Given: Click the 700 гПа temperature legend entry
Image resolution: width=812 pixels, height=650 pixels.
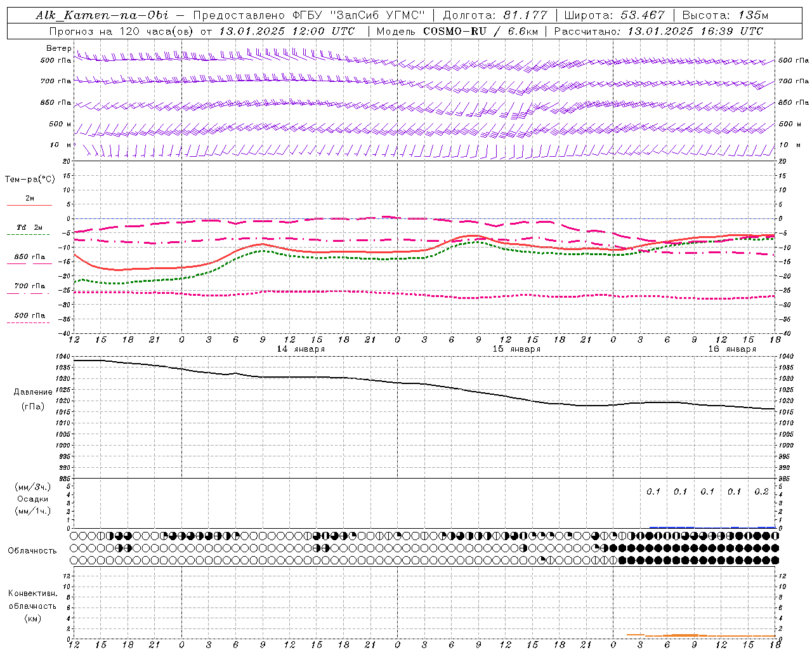Looking at the screenshot, I should 30,286.
